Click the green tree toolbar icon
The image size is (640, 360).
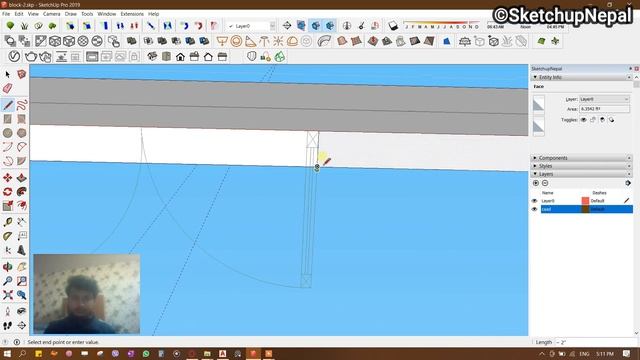[10, 26]
